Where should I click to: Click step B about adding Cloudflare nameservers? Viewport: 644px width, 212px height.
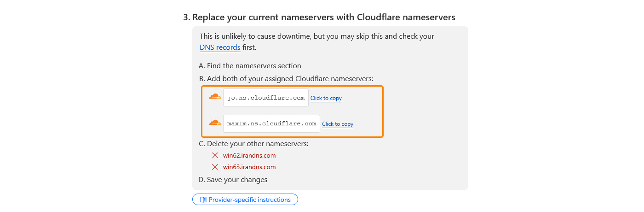click(x=286, y=78)
